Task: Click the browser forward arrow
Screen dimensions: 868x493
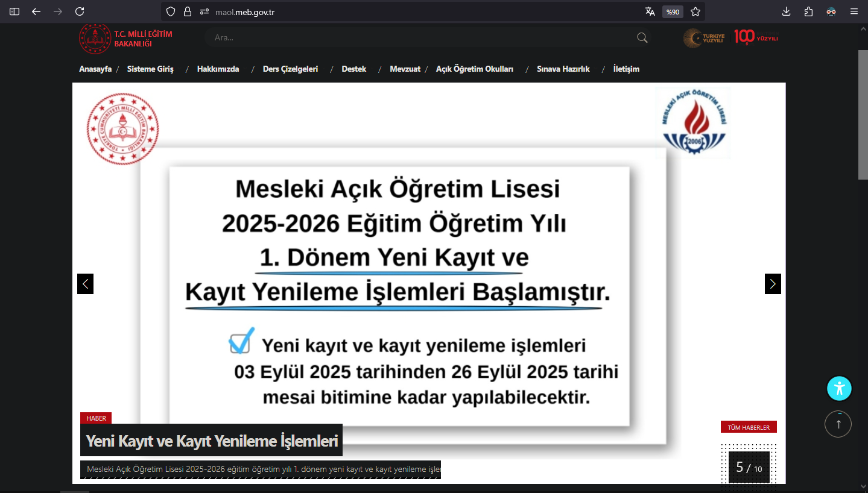Action: tap(58, 11)
